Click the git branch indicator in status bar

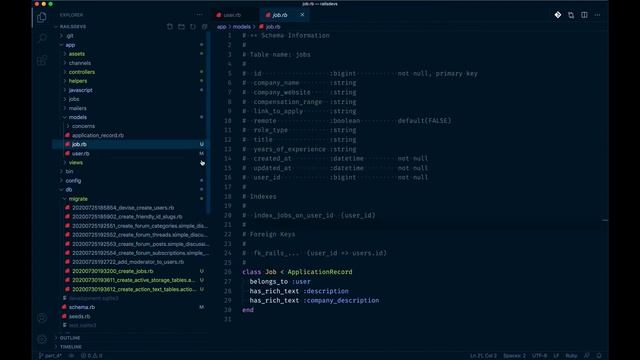50,356
